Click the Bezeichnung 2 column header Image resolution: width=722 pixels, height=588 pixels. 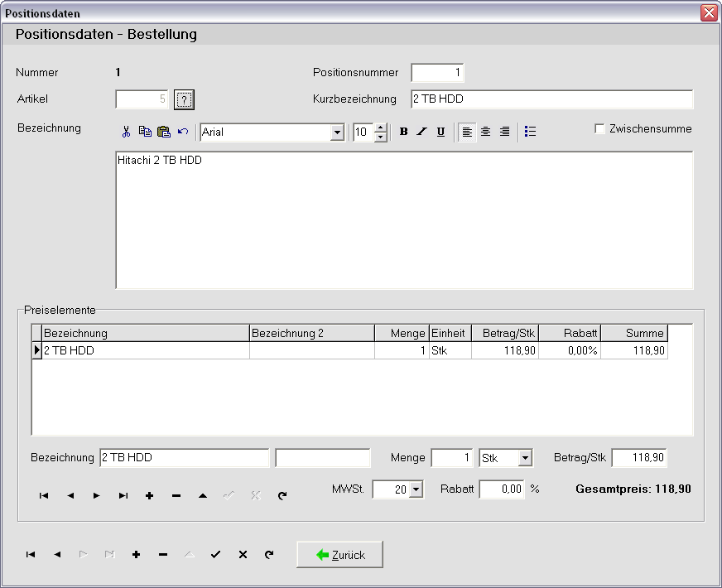(x=311, y=334)
